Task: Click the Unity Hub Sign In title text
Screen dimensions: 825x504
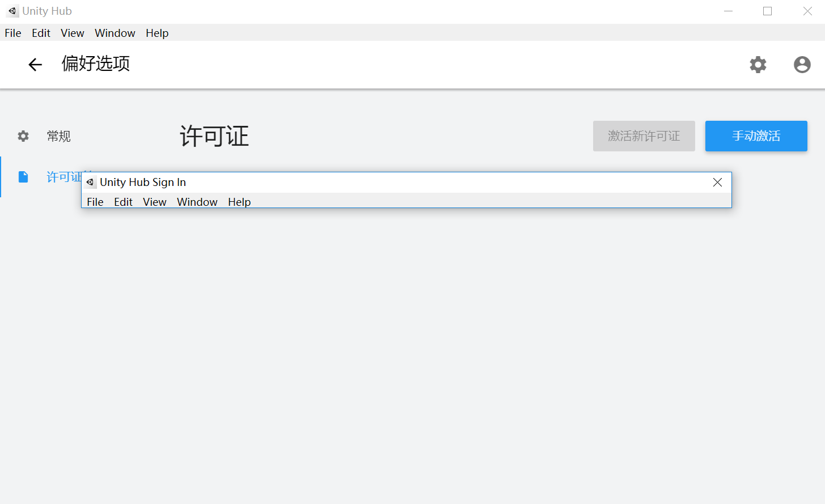Action: pyautogui.click(x=143, y=182)
